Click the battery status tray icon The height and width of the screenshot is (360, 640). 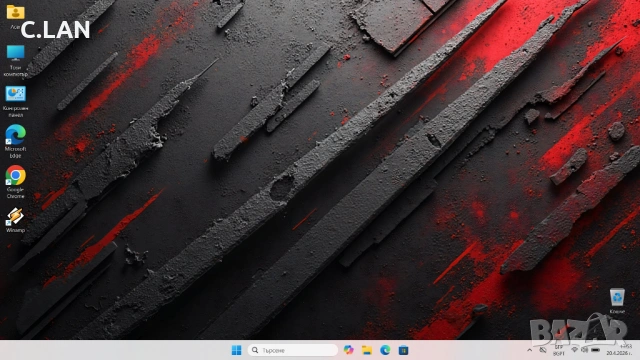tap(596, 350)
